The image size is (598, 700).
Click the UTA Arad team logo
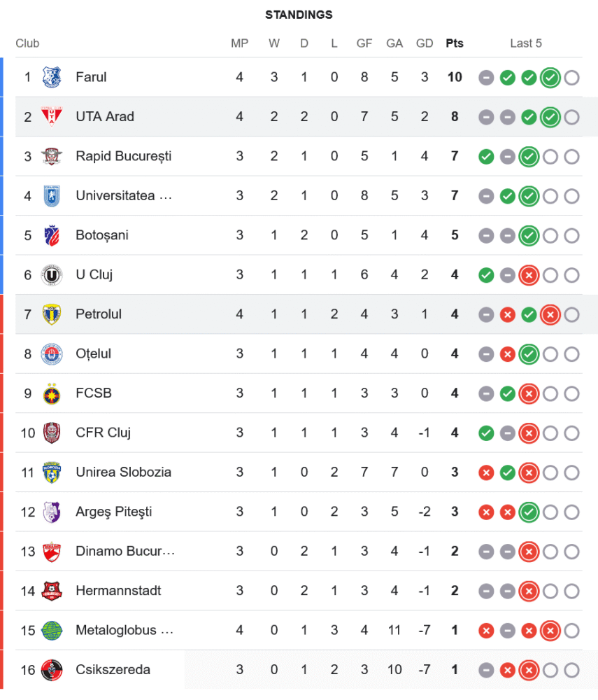coord(52,116)
